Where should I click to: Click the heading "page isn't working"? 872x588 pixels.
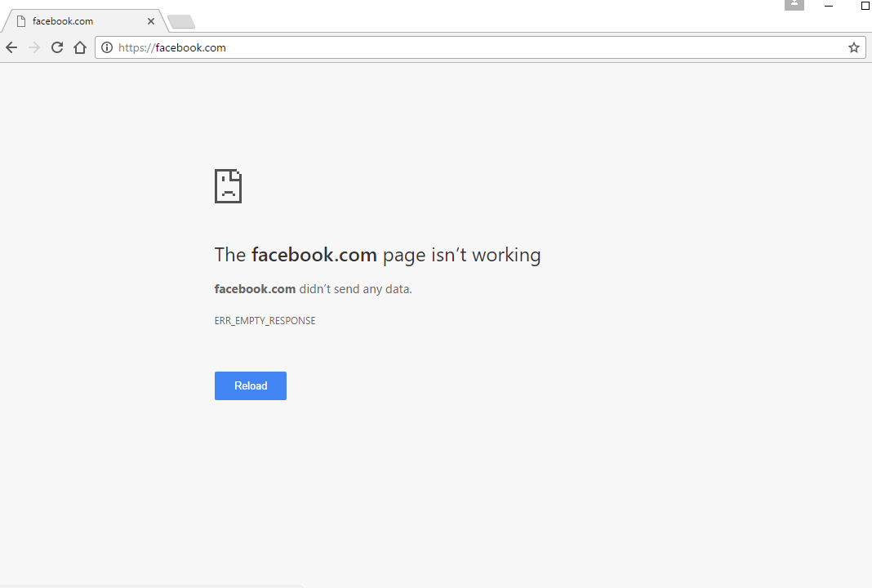click(x=461, y=256)
